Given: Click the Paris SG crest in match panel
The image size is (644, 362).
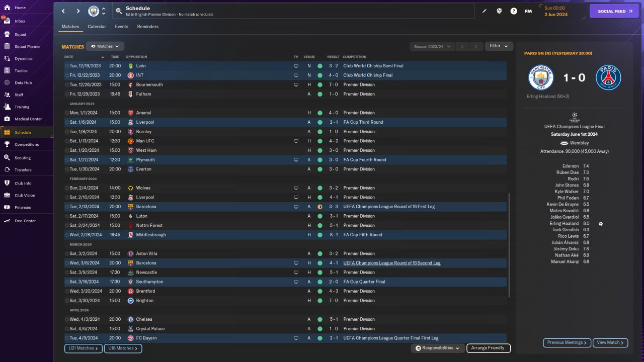Looking at the screenshot, I should click(608, 77).
